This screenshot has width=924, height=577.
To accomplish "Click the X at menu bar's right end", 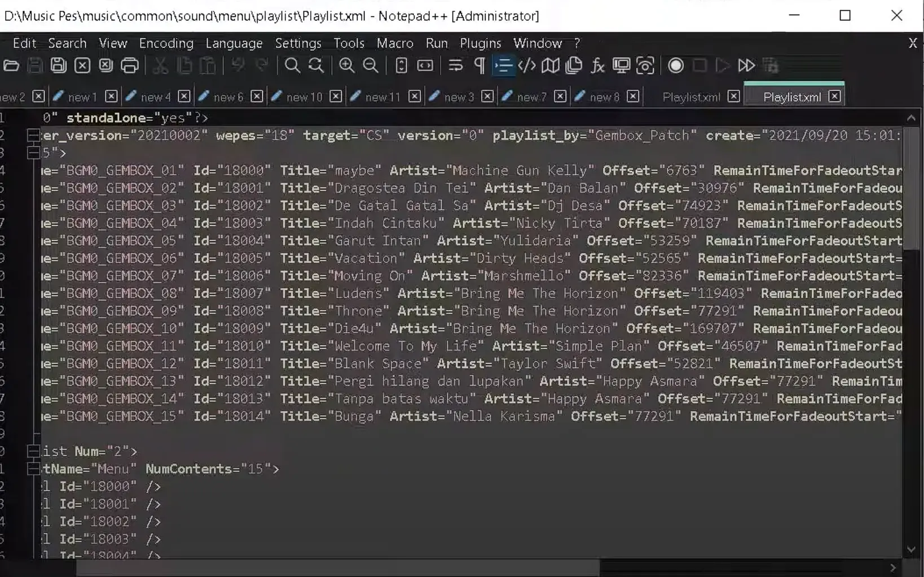I will pos(913,43).
